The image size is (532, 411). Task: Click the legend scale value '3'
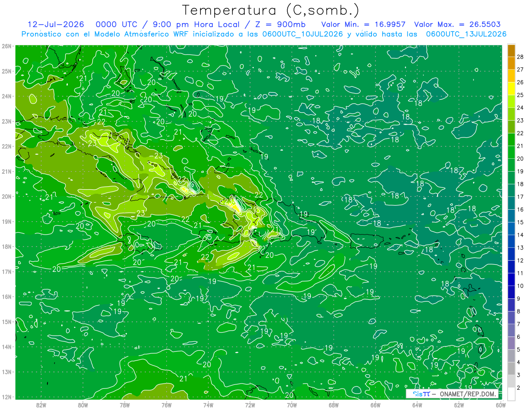coord(519,375)
